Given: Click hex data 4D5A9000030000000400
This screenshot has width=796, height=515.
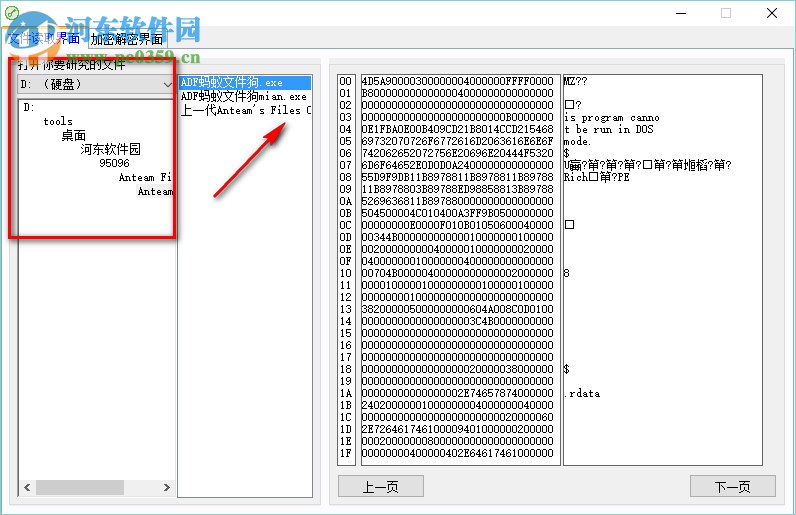Looking at the screenshot, I should click(457, 81).
